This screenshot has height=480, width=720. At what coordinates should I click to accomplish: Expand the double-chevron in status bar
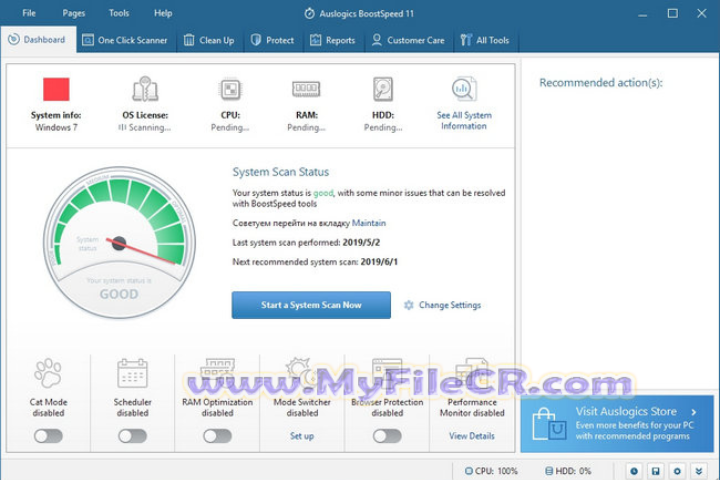click(698, 471)
